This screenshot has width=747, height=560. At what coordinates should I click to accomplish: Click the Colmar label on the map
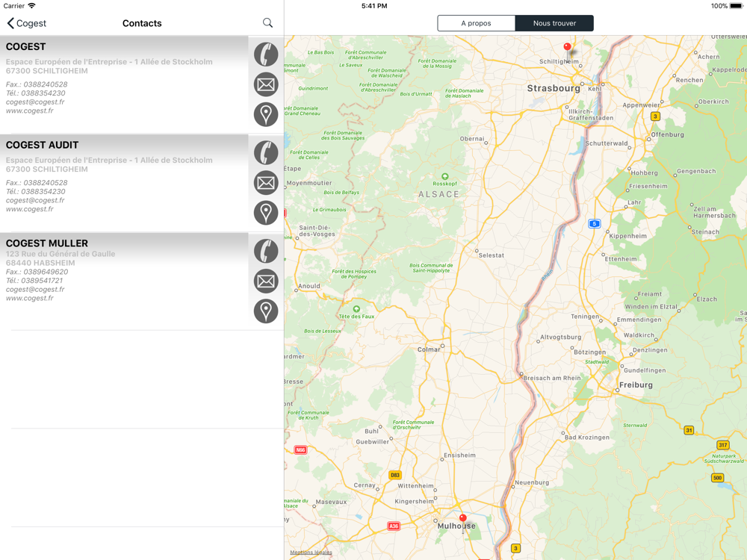[x=429, y=349]
